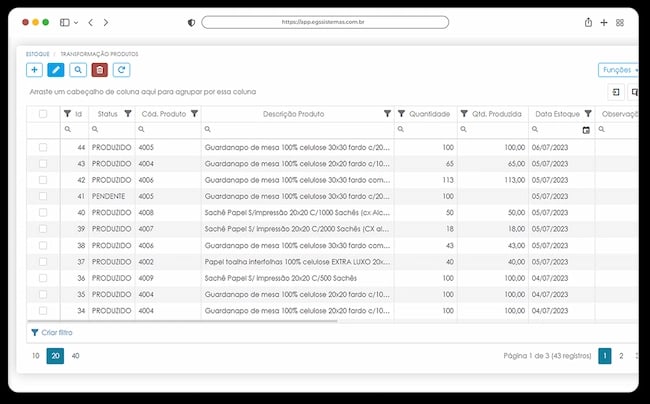Toggle the select-all checkbox in the header
This screenshot has width=650, height=404.
coord(43,114)
